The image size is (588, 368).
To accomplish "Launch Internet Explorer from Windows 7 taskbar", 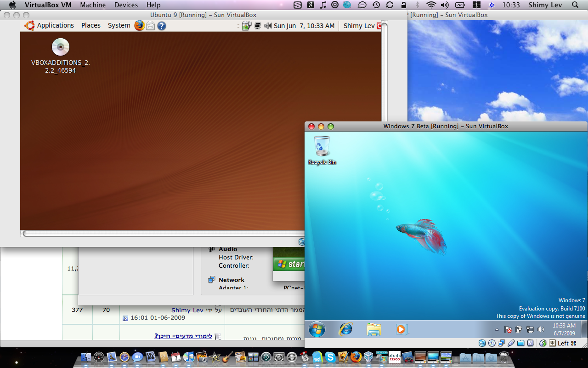I will coord(345,329).
